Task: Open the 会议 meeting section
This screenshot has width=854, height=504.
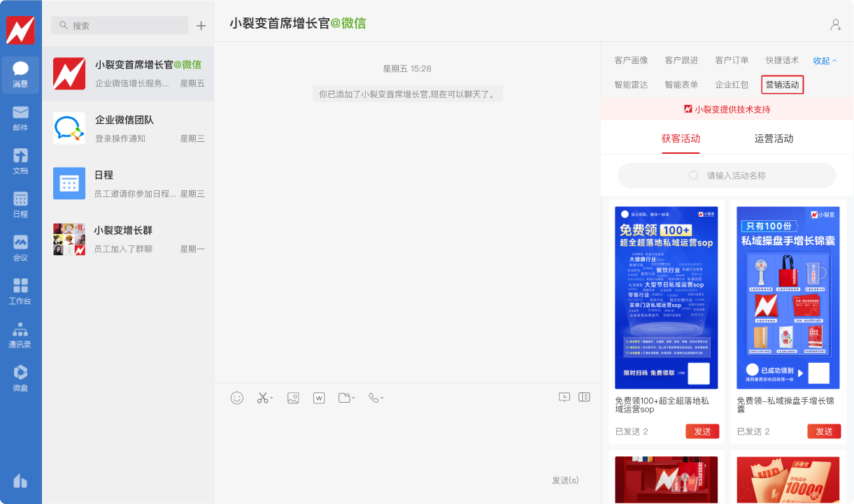Action: click(20, 248)
